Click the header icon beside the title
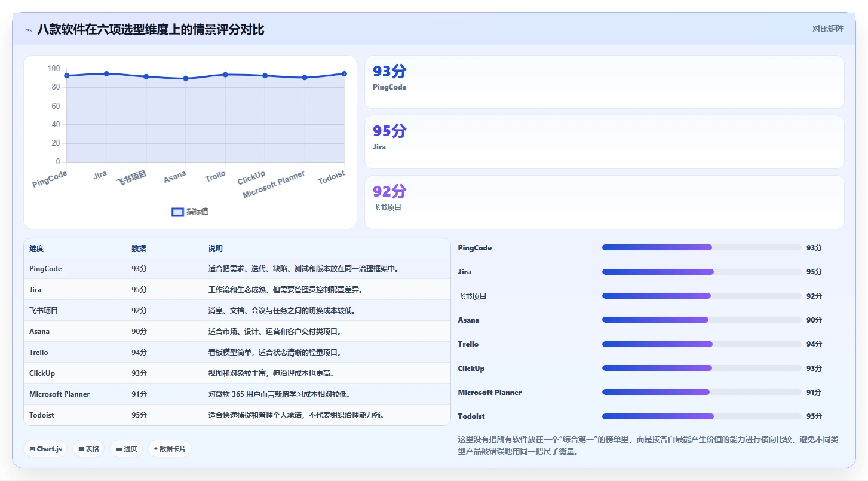Image resolution: width=868 pixels, height=481 pixels. coord(28,30)
